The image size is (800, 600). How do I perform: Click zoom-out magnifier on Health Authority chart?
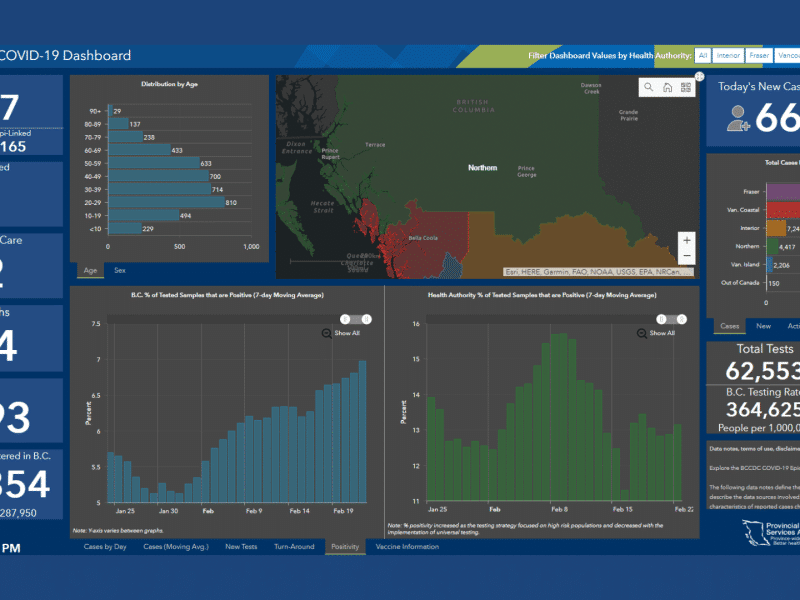(x=642, y=333)
